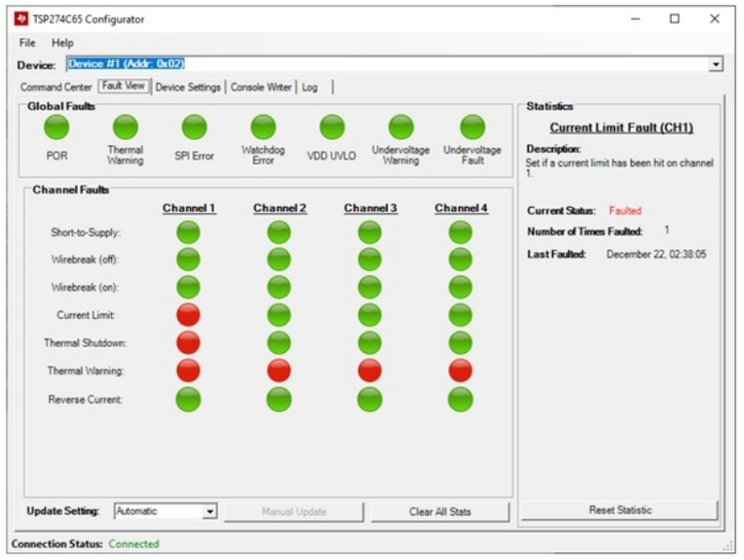Switch to the Device Settings tab
This screenshot has height=560, width=744.
click(x=188, y=87)
